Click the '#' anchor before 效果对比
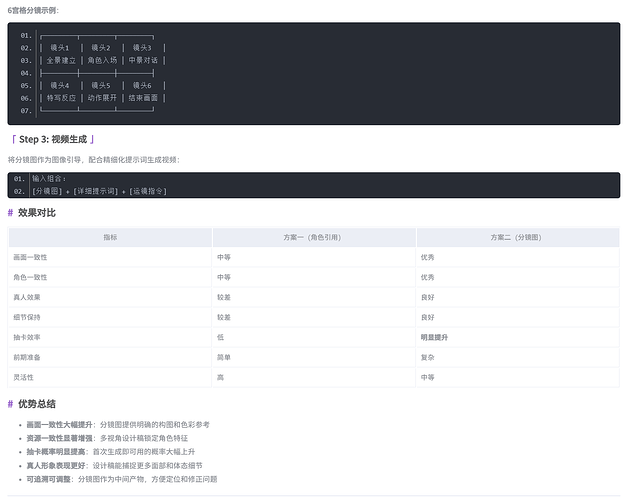625x500 pixels. (x=10, y=213)
